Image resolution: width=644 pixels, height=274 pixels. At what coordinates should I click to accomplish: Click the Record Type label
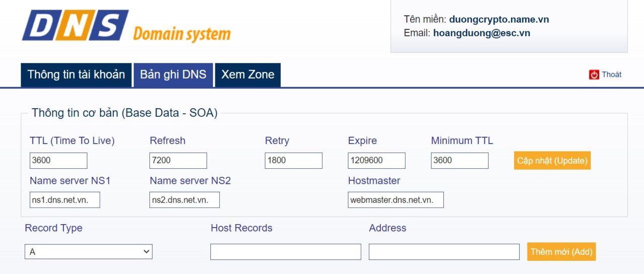[x=53, y=228]
